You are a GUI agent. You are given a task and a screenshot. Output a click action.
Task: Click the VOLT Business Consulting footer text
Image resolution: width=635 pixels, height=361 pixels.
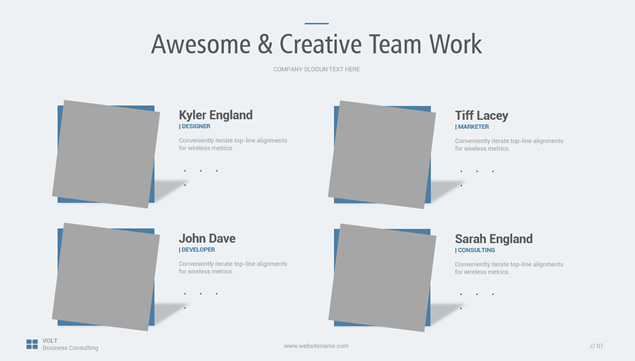tap(70, 344)
